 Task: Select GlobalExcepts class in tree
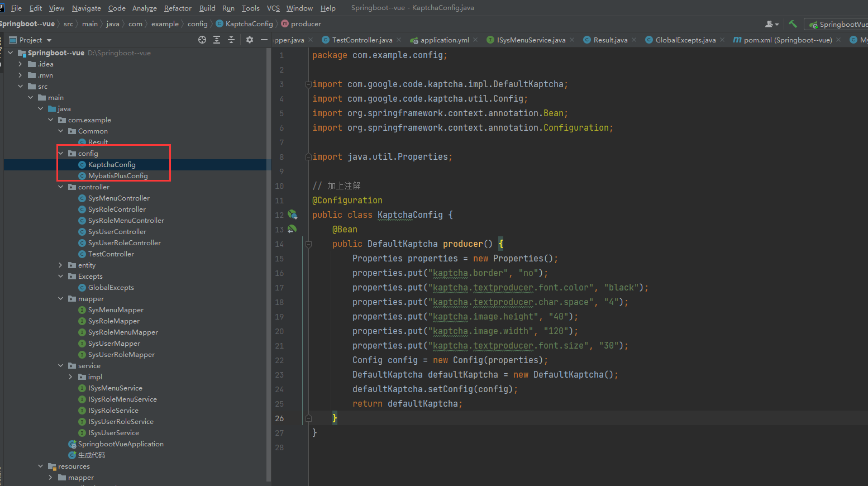pyautogui.click(x=111, y=287)
